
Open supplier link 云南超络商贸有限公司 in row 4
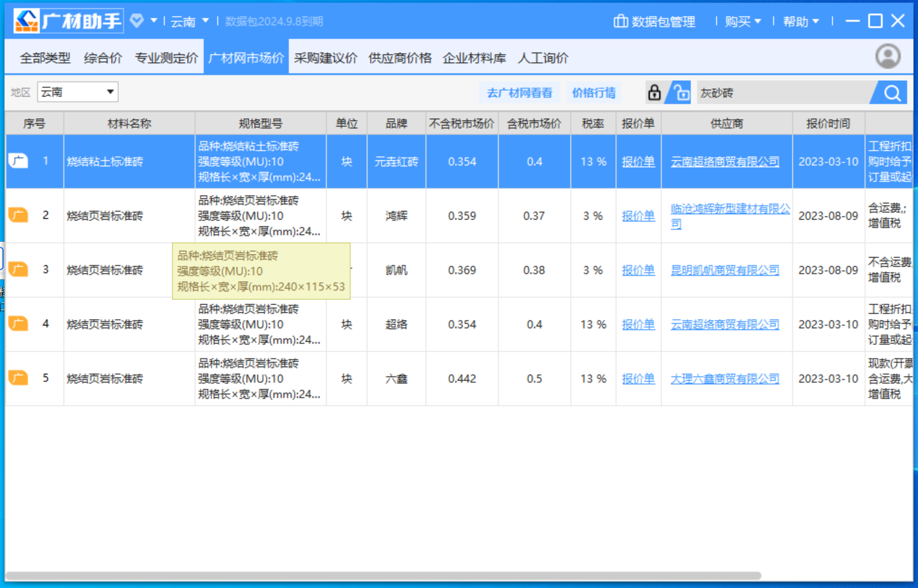(725, 324)
